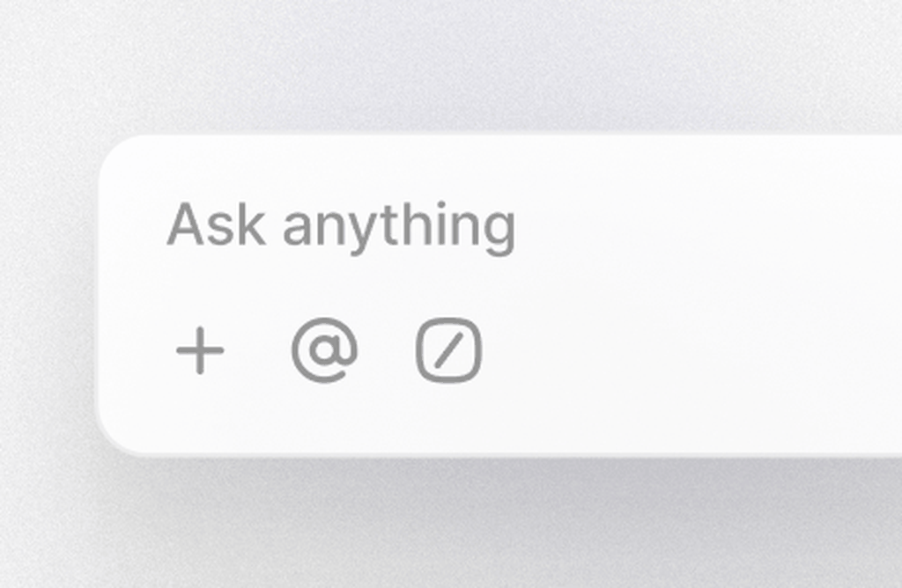
Task: Open the @ mention picker
Action: (x=324, y=350)
